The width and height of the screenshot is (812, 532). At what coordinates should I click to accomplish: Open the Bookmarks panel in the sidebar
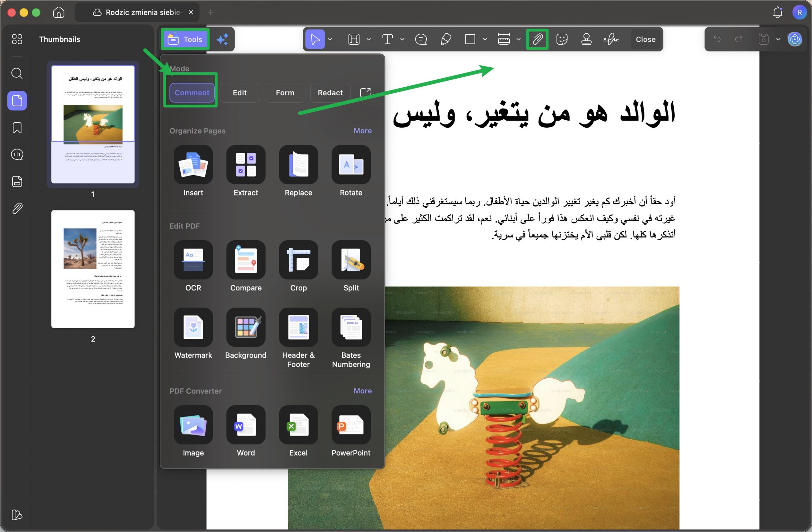pos(17,128)
